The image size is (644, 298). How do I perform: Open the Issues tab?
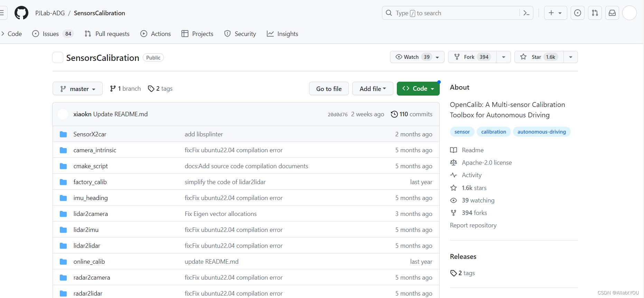coord(53,34)
